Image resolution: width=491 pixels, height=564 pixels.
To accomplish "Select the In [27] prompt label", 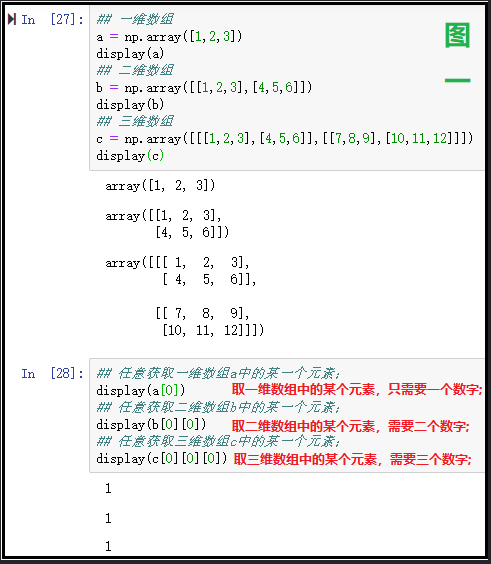I will click(53, 19).
